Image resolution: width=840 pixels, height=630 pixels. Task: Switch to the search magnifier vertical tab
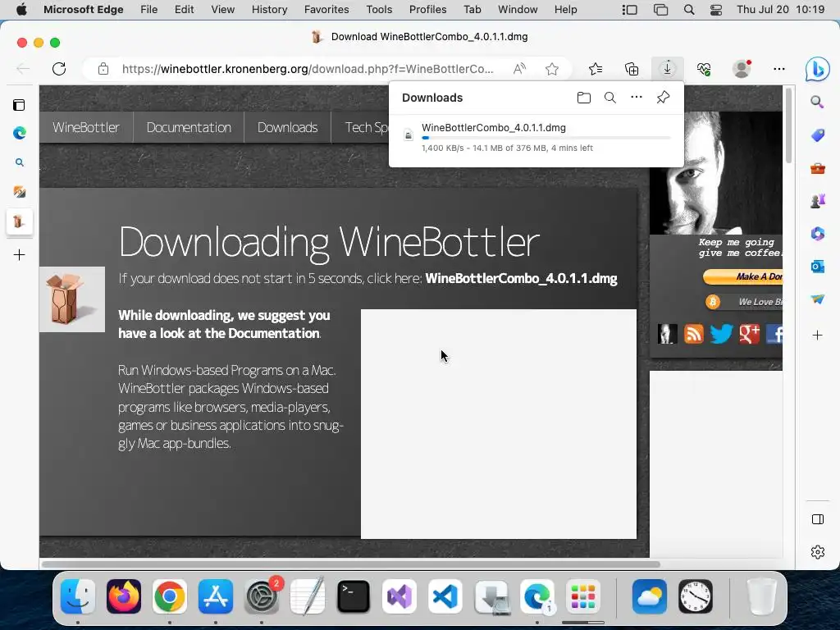click(20, 162)
